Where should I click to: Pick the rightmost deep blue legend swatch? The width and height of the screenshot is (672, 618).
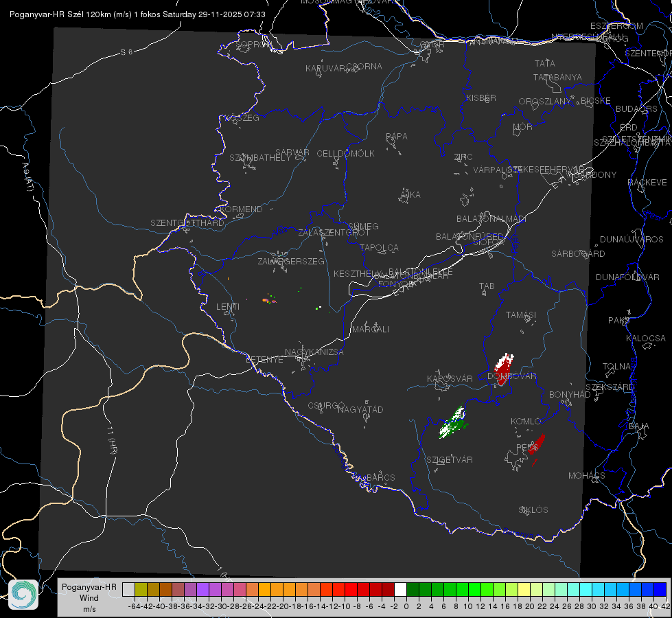[660, 590]
